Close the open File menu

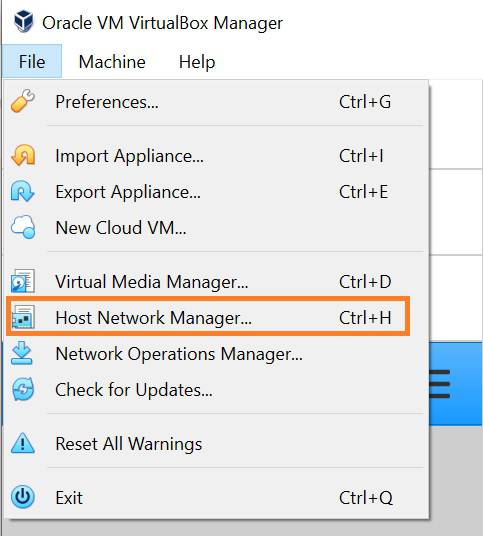(32, 62)
